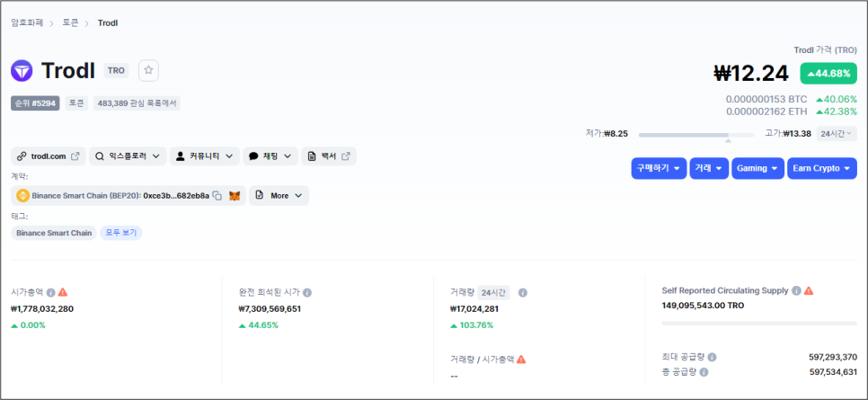The width and height of the screenshot is (868, 400).
Task: Click the 0.000000153 BTC price text
Action: (766, 99)
